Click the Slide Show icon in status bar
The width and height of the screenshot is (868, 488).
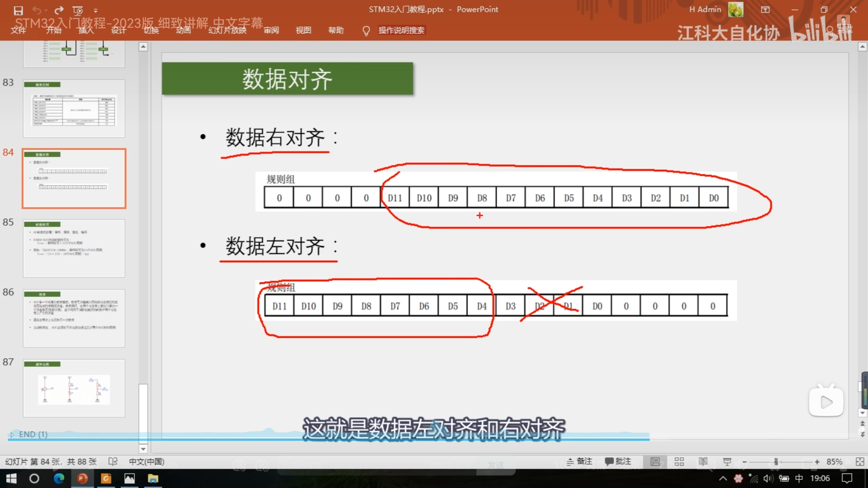[727, 462]
